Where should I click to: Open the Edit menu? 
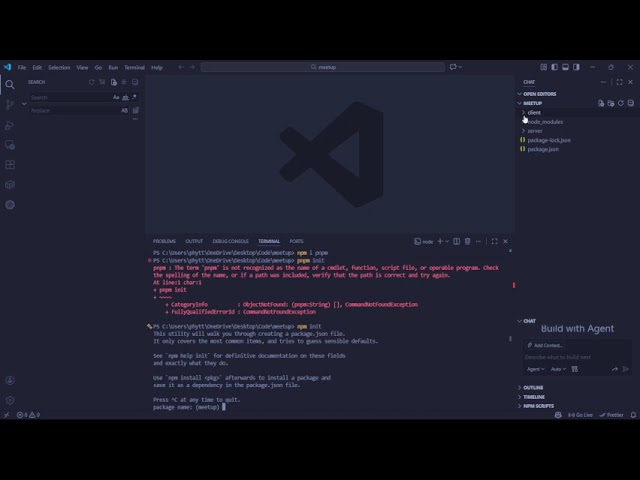[37, 67]
